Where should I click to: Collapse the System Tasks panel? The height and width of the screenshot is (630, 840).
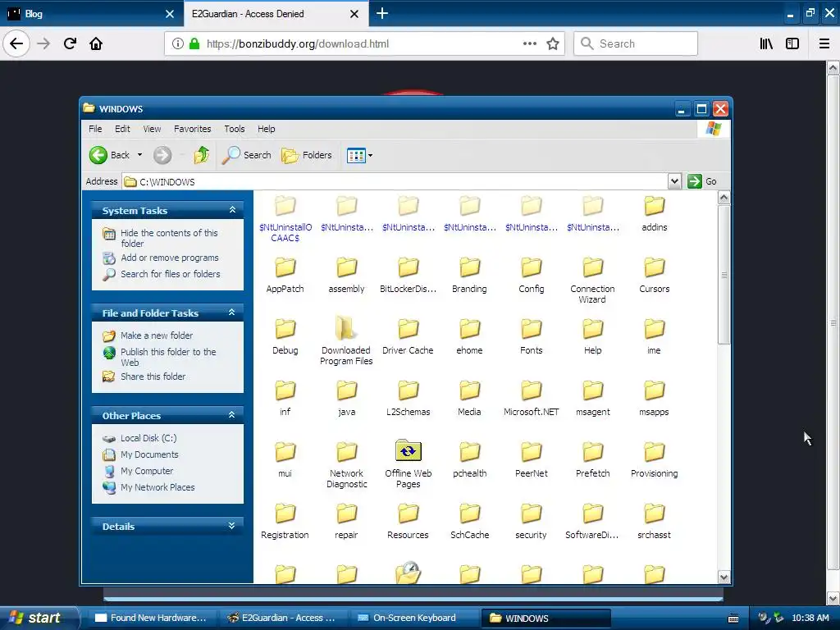click(232, 210)
